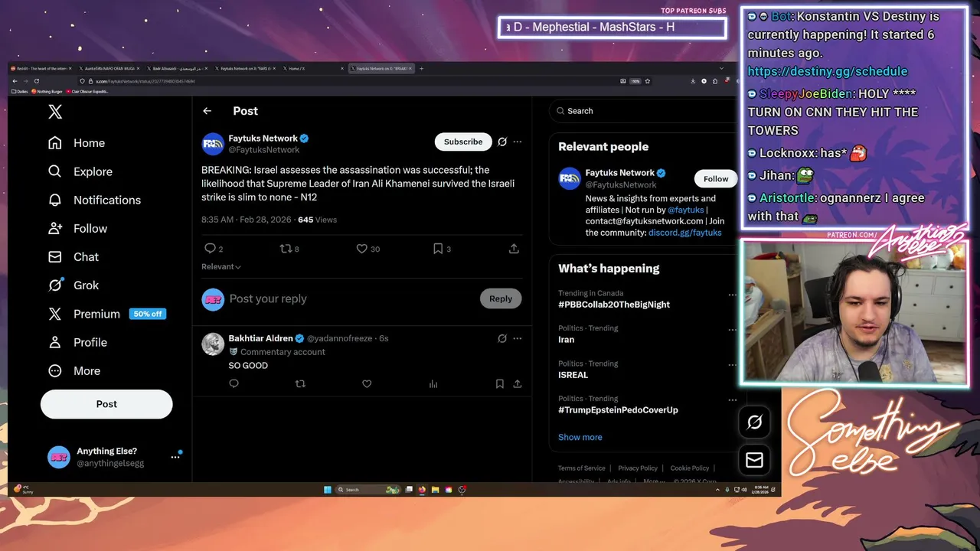The width and height of the screenshot is (980, 551).
Task: Expand the More menu in sidebar
Action: click(x=74, y=370)
